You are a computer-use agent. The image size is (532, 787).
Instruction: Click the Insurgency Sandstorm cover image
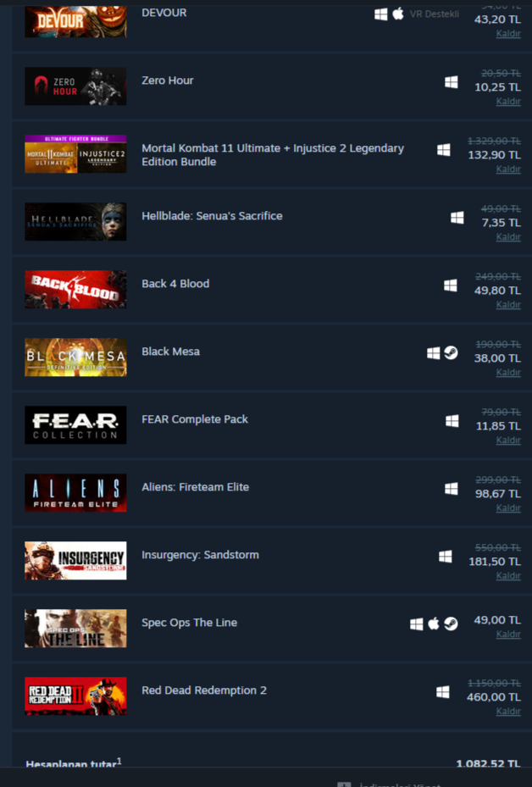[75, 561]
